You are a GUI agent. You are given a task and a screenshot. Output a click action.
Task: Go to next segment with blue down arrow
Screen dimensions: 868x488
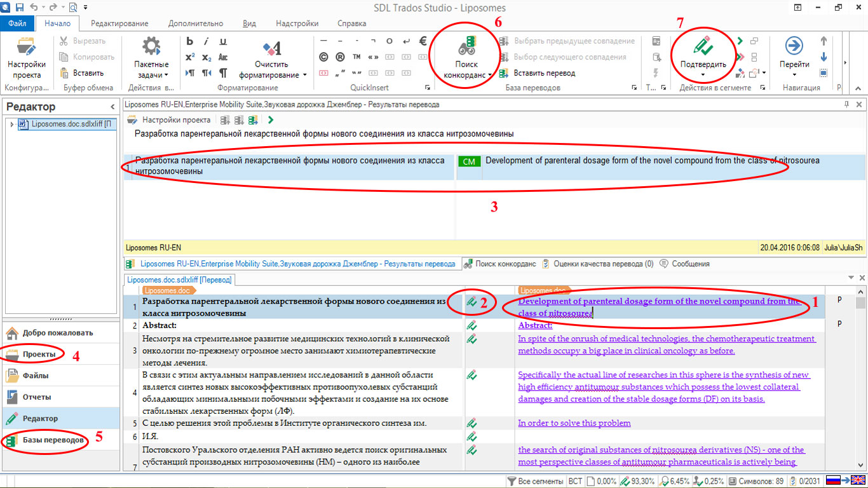pos(824,57)
